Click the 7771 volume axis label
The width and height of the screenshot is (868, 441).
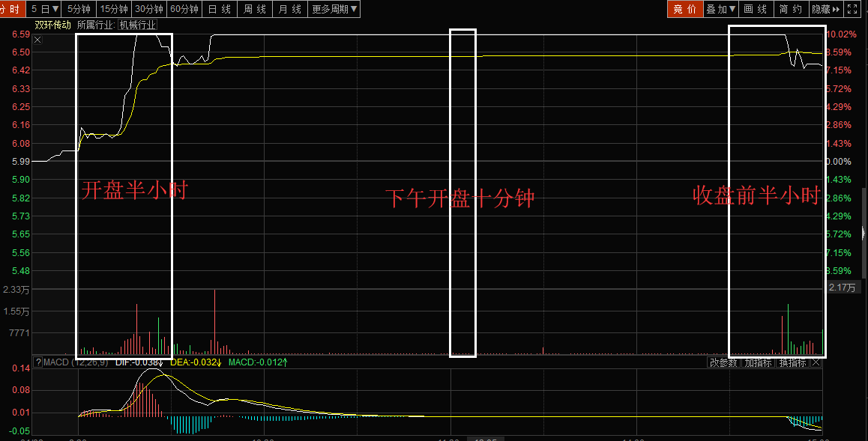pyautogui.click(x=19, y=333)
